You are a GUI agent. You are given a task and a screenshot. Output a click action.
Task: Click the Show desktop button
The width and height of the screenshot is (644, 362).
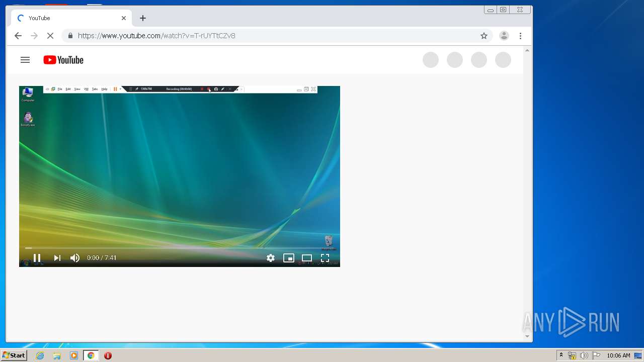(638, 355)
